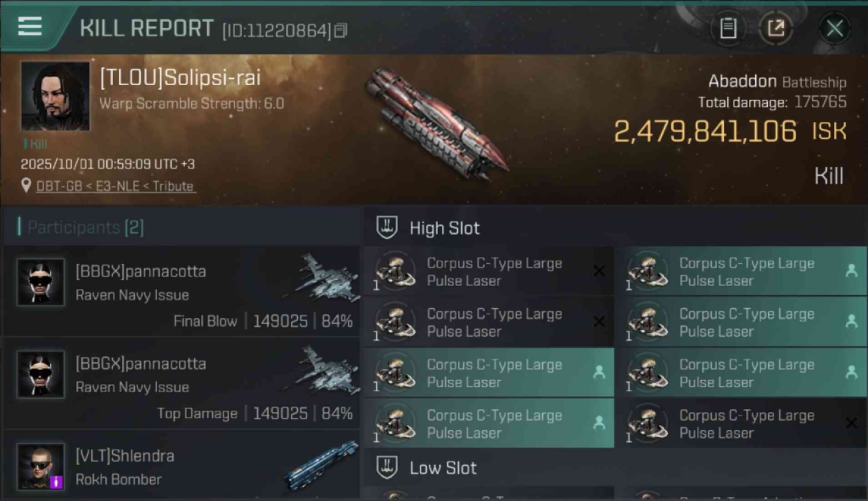Click bottom-right Pulse Laser destroyed X icon
The width and height of the screenshot is (868, 501).
[x=851, y=424]
